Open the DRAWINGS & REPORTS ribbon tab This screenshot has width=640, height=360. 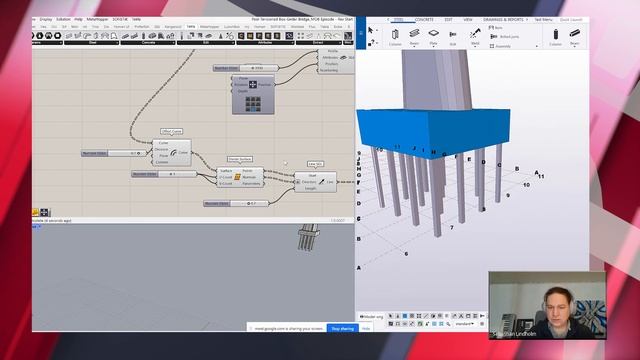point(503,20)
